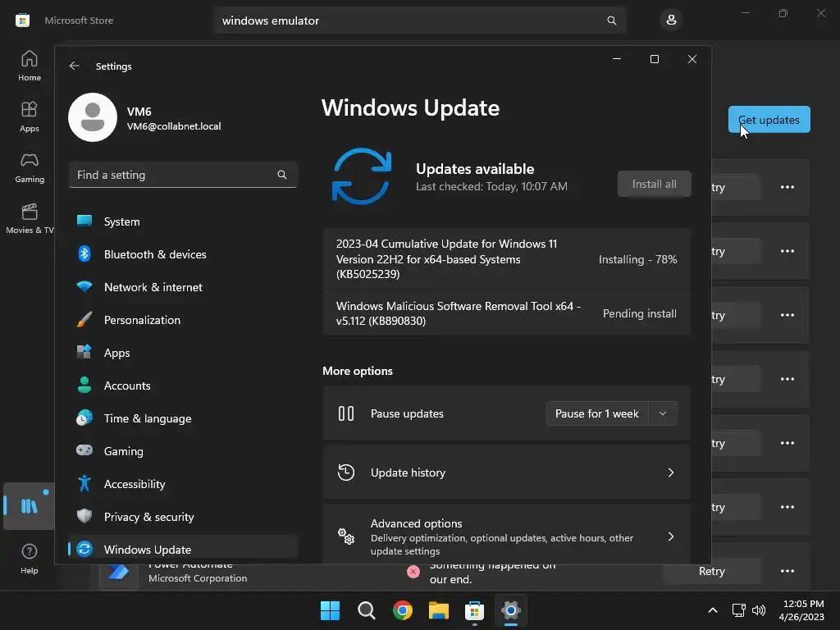Image resolution: width=840 pixels, height=630 pixels.
Task: Select Accessibility in Settings navigation
Action: click(x=183, y=484)
